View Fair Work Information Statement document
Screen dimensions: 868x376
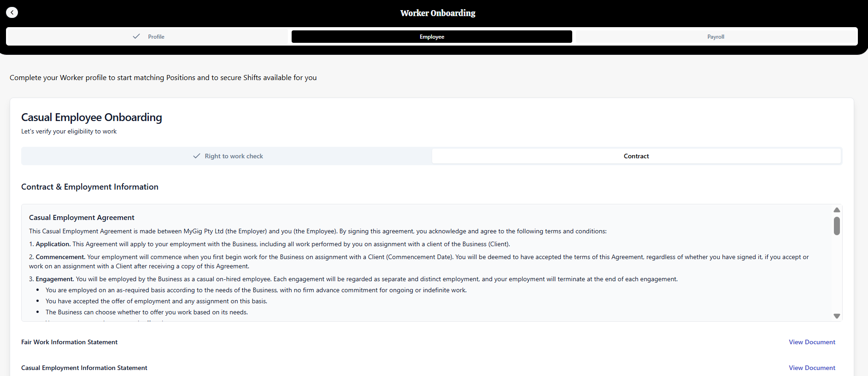pos(812,342)
